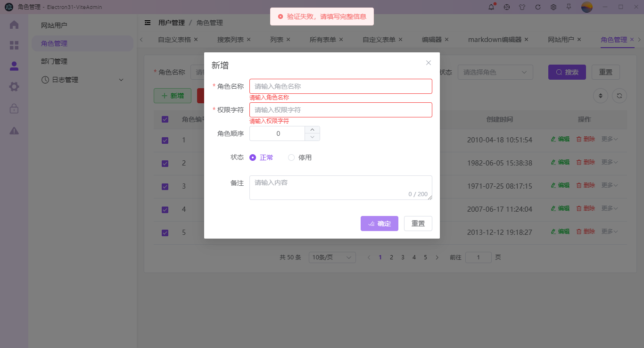The width and height of the screenshot is (644, 348).
Task: Uncheck the select-all header checkbox
Action: [165, 119]
